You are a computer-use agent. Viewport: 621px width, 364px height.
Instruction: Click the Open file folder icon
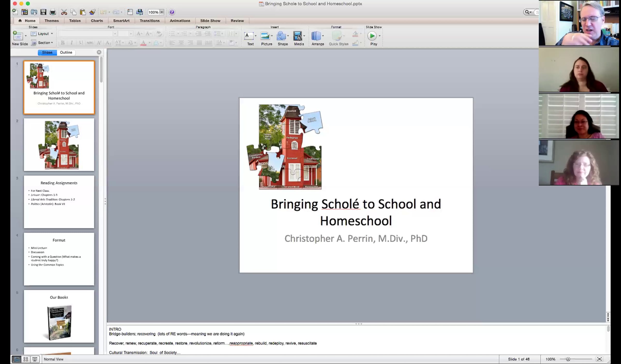click(x=34, y=12)
